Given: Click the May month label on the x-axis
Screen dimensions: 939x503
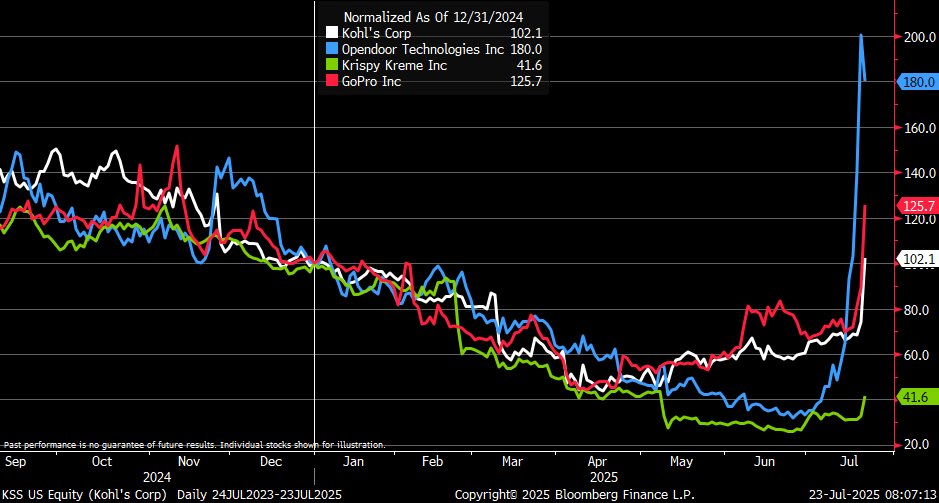Looking at the screenshot, I should click(681, 462).
